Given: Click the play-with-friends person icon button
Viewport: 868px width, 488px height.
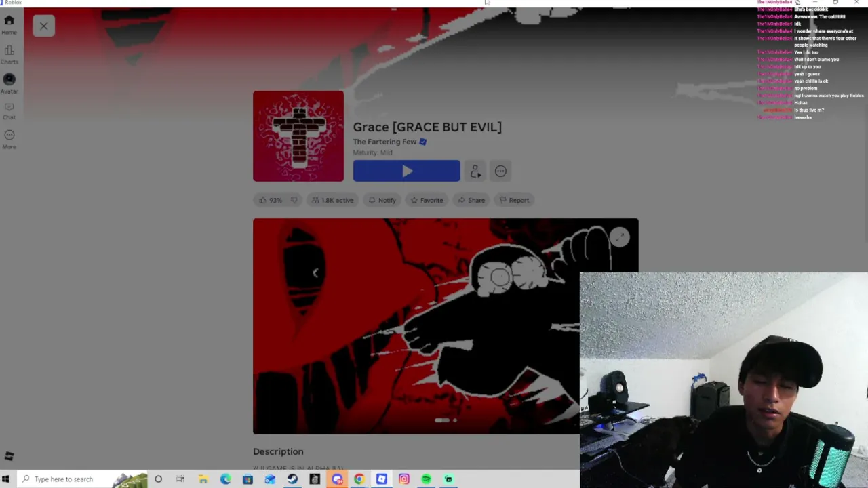Looking at the screenshot, I should 475,171.
